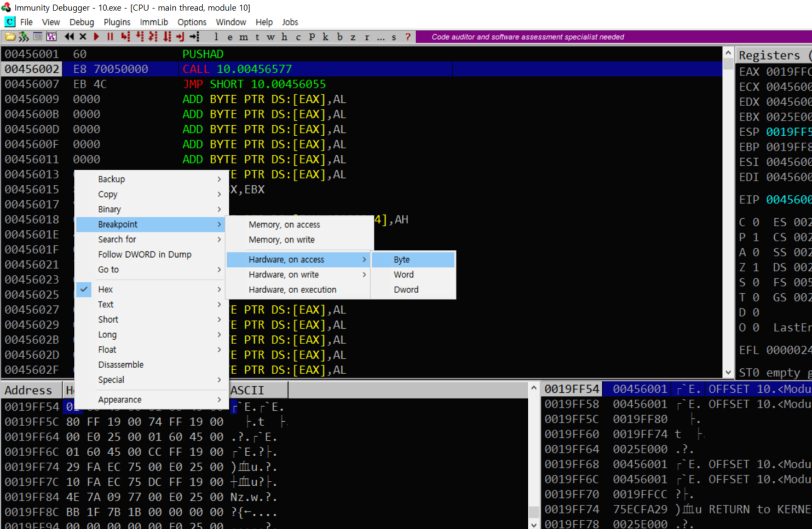Expand the Special submenu
Screen dimensions: 812x529
[151, 380]
